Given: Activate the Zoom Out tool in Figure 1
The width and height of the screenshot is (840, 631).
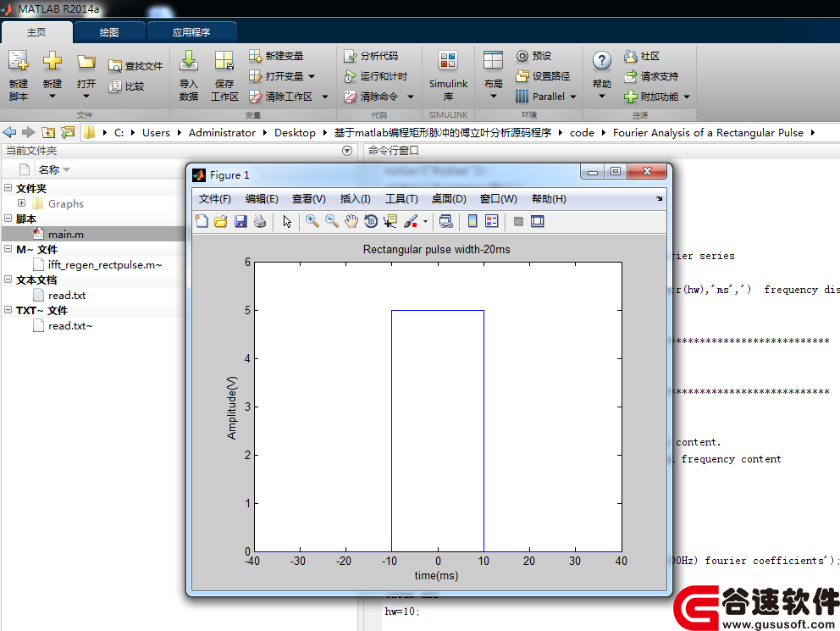Looking at the screenshot, I should tap(332, 221).
